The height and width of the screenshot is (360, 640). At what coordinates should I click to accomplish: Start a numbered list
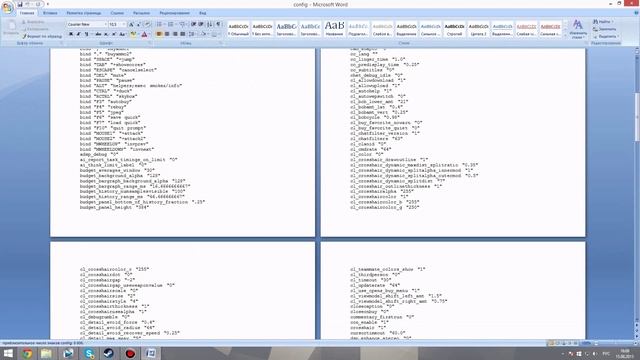(171, 24)
